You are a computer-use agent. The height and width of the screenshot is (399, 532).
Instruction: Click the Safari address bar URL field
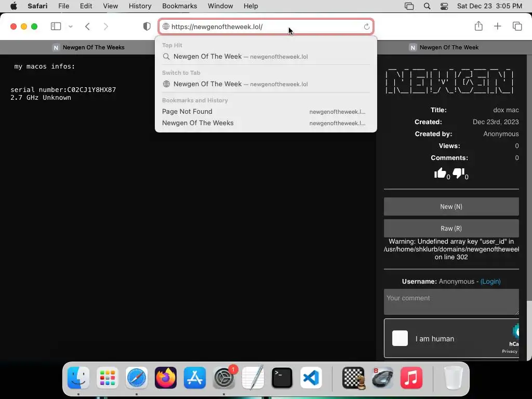(x=266, y=26)
